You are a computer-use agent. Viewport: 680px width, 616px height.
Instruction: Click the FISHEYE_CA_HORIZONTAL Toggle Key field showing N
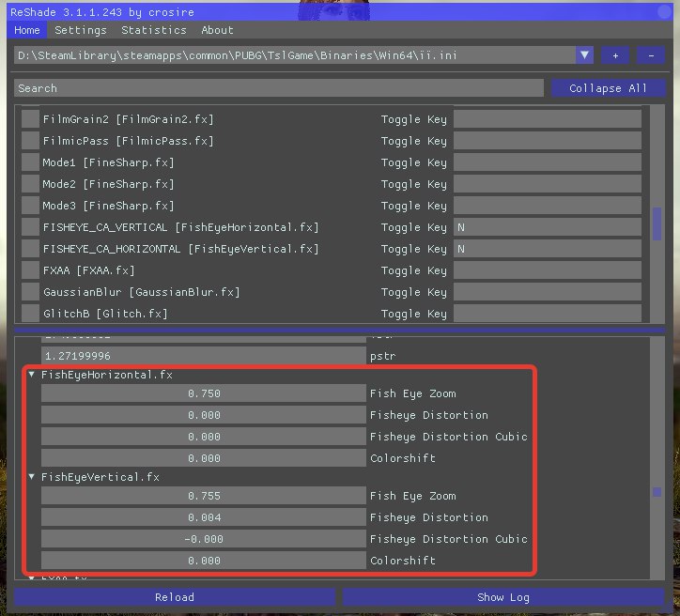[548, 249]
